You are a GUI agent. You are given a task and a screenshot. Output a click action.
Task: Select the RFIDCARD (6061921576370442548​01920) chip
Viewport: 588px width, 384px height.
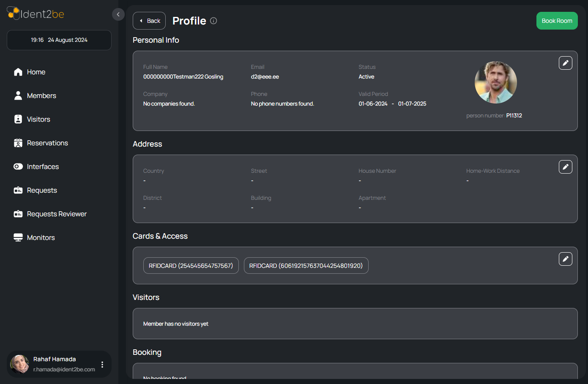point(306,266)
